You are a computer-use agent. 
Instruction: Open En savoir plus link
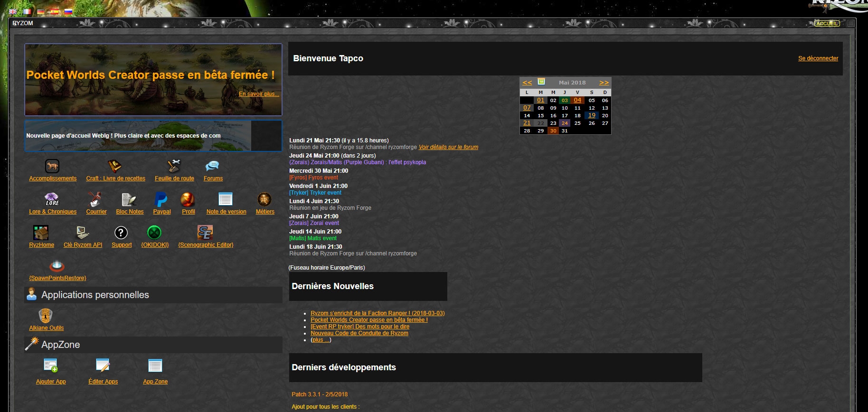[259, 94]
